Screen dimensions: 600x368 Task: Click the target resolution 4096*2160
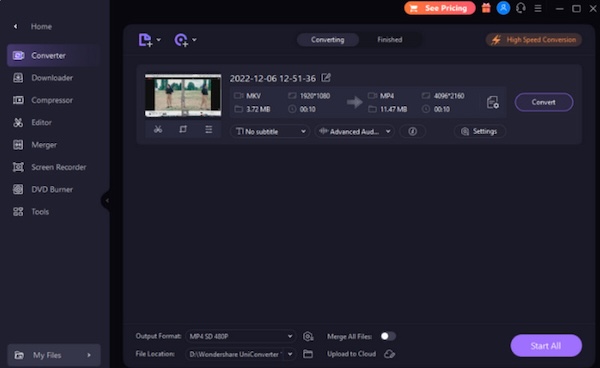pyautogui.click(x=449, y=96)
